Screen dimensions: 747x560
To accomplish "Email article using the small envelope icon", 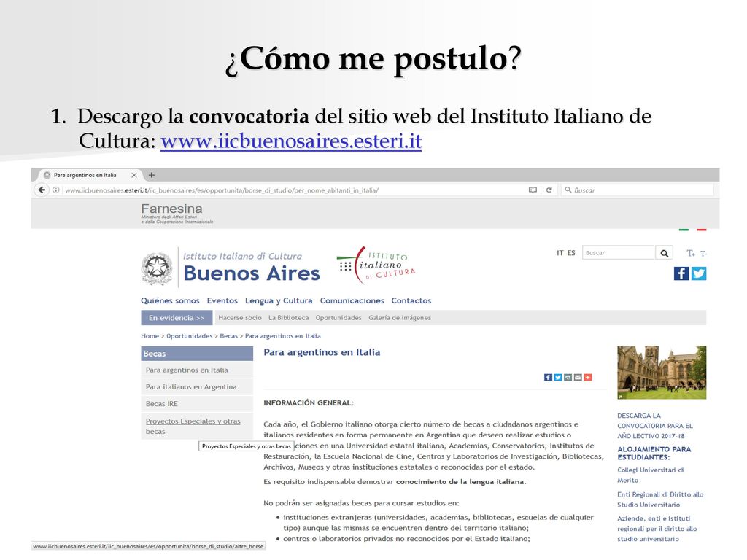I will pyautogui.click(x=578, y=377).
